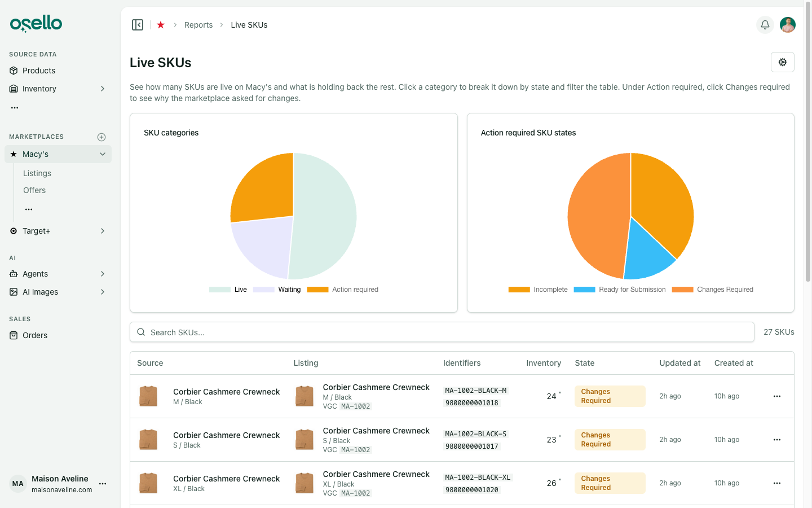Click the Inventory sidebar icon

click(14, 89)
